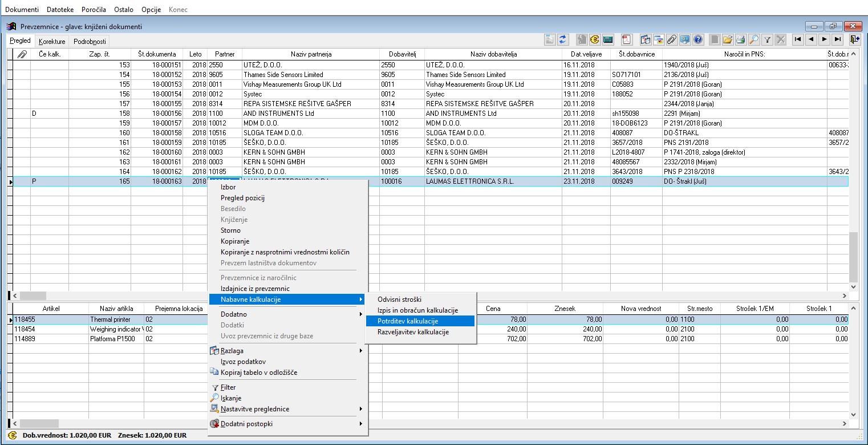Select the Pregled tab
Image resolution: width=868 pixels, height=445 pixels.
coord(21,41)
